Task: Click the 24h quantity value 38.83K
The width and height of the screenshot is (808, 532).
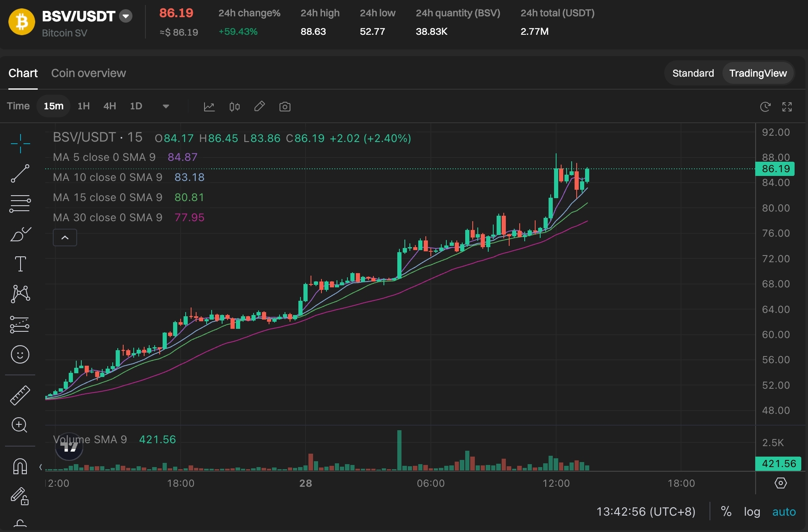Action: 432,31
